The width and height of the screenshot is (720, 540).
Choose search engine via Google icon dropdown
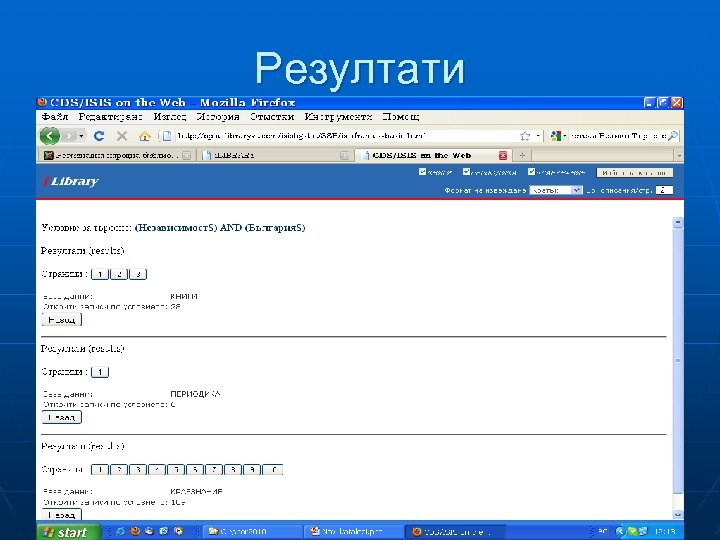558,136
